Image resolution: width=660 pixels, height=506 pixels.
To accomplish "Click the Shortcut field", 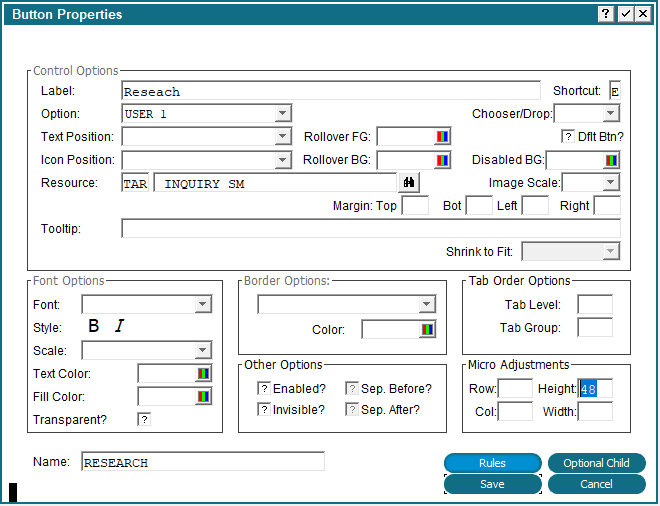I will tap(615, 91).
